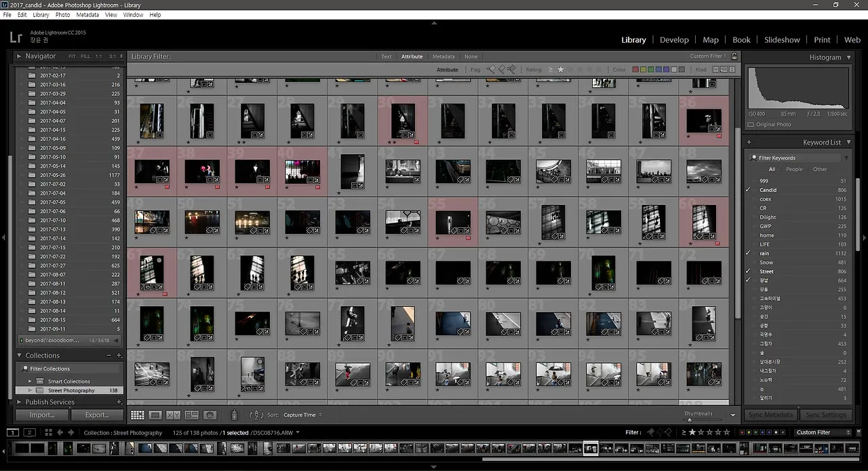This screenshot has width=868, height=471.
Task: Open the Map module
Action: tap(711, 39)
